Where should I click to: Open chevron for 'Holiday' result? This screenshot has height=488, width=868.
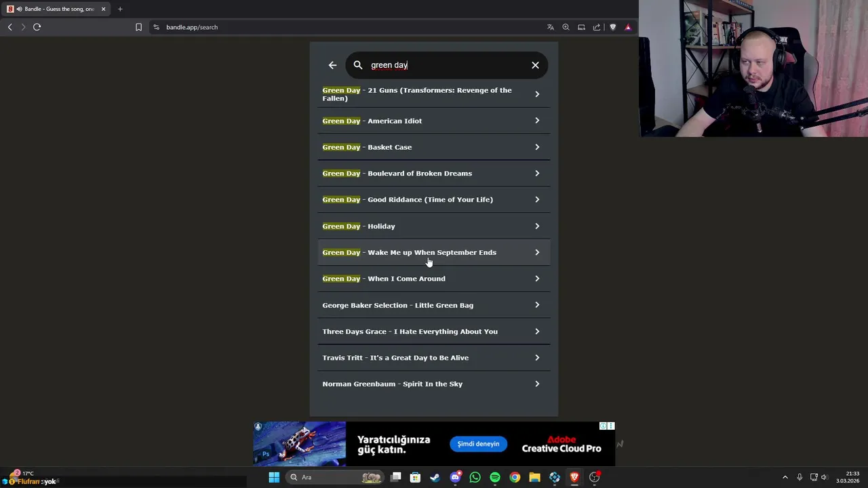[x=537, y=226]
